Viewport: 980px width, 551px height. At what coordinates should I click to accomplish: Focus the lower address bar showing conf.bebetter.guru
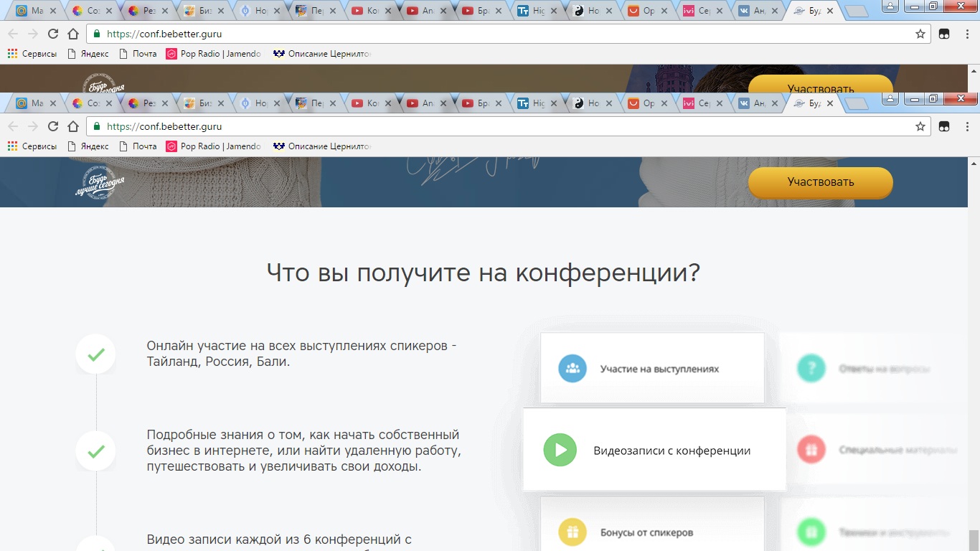pyautogui.click(x=502, y=126)
